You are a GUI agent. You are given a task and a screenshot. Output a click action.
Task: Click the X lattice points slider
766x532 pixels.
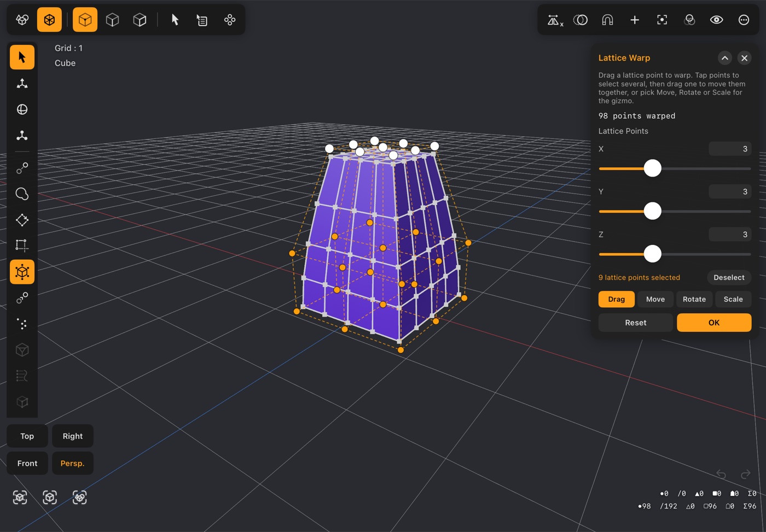(x=675, y=168)
